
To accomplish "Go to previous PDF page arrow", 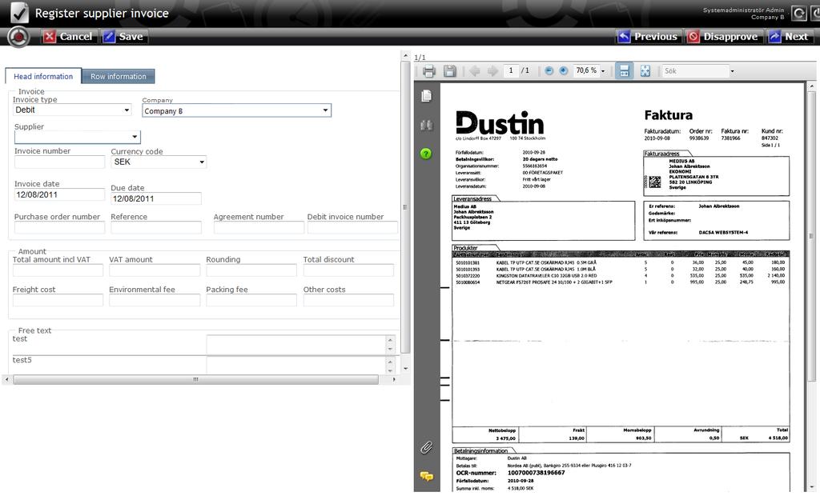I will coord(474,71).
